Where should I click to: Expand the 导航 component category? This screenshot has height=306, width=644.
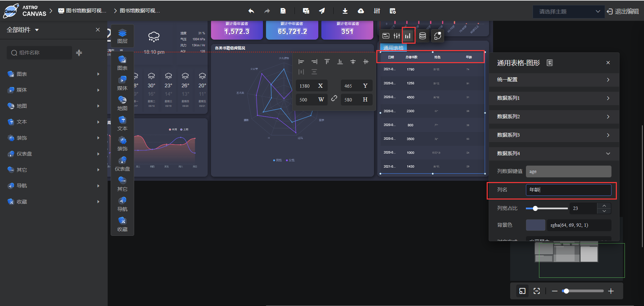54,186
